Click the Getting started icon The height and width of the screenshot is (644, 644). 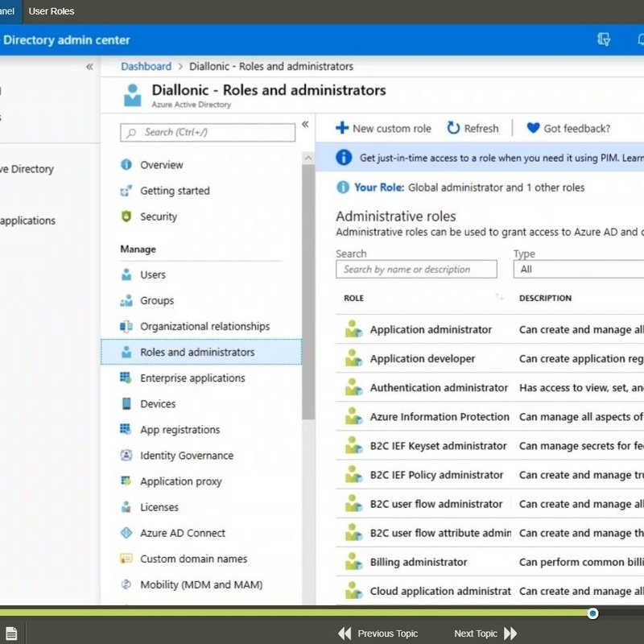(126, 191)
